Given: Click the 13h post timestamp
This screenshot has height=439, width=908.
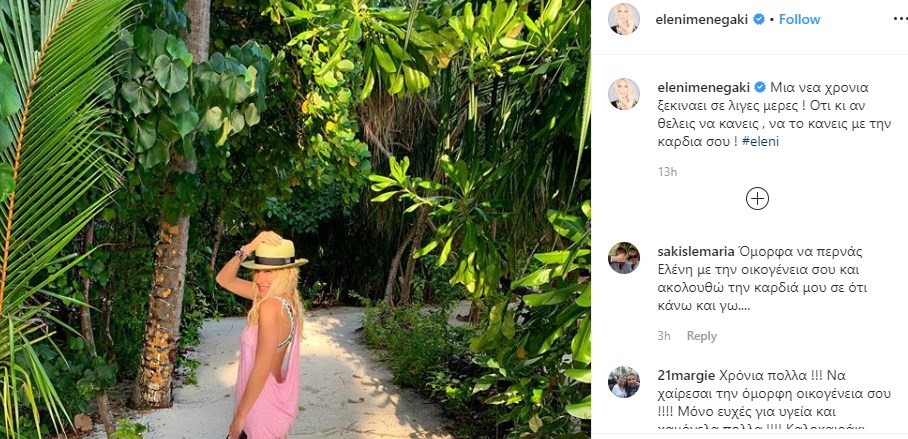Looking at the screenshot, I should [x=667, y=171].
